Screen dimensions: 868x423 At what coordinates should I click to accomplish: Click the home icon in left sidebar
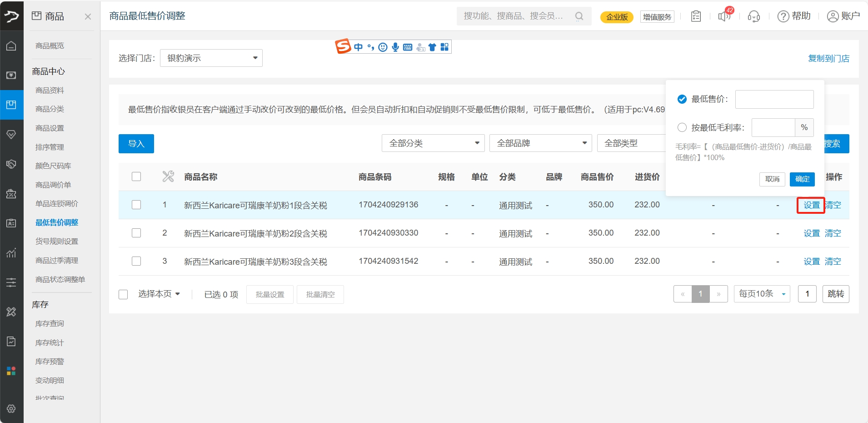(11, 46)
